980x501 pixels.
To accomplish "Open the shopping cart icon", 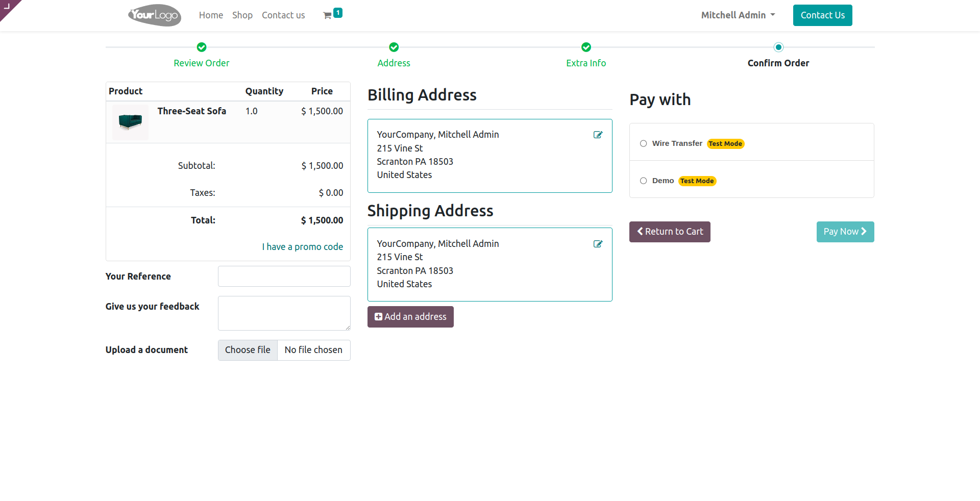I will pos(328,16).
